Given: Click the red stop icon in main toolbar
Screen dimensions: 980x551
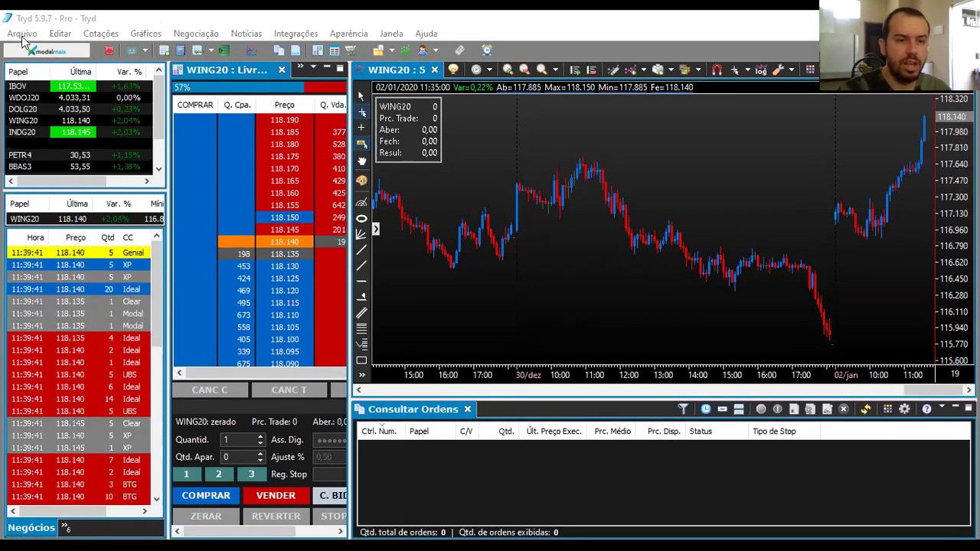Looking at the screenshot, I should [x=109, y=51].
